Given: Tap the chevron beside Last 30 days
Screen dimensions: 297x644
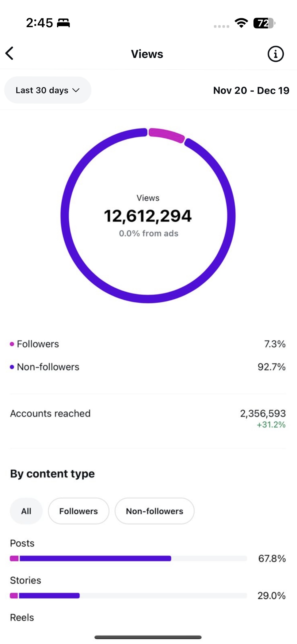Looking at the screenshot, I should pos(76,90).
